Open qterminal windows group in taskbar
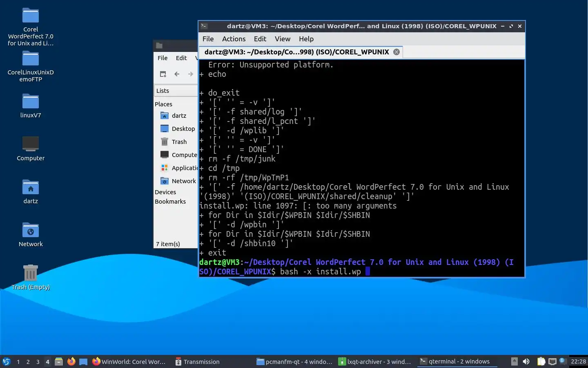 point(457,361)
